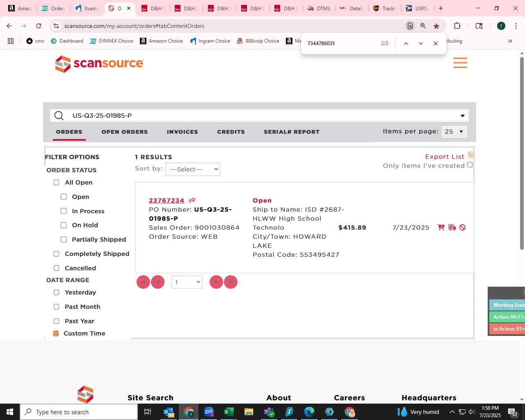
Task: Jump to next find-in-page match
Action: click(420, 43)
